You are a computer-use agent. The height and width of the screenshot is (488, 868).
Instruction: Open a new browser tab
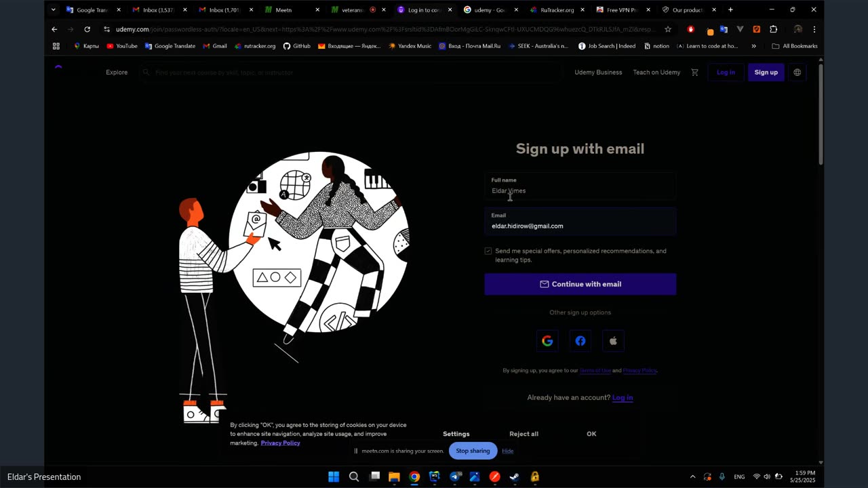coord(730,9)
